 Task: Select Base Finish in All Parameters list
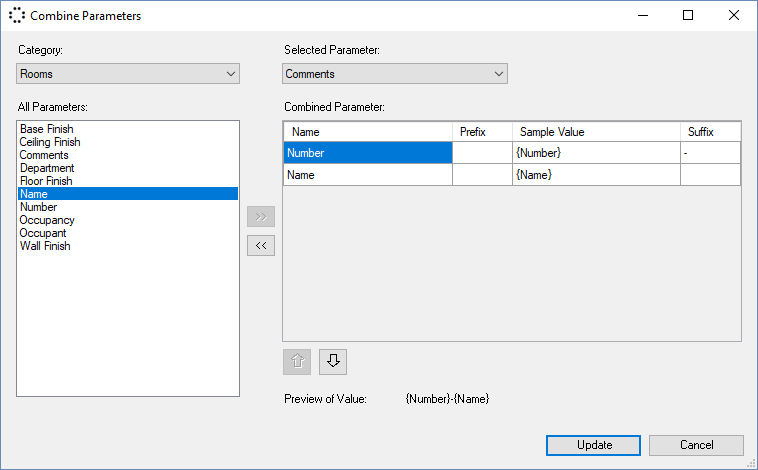[46, 129]
